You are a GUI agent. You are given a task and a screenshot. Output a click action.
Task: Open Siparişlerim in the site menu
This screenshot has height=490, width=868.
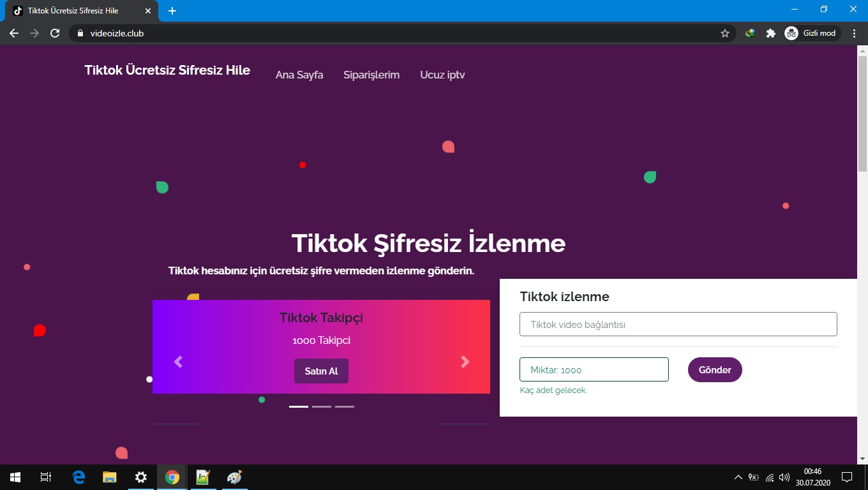point(371,75)
